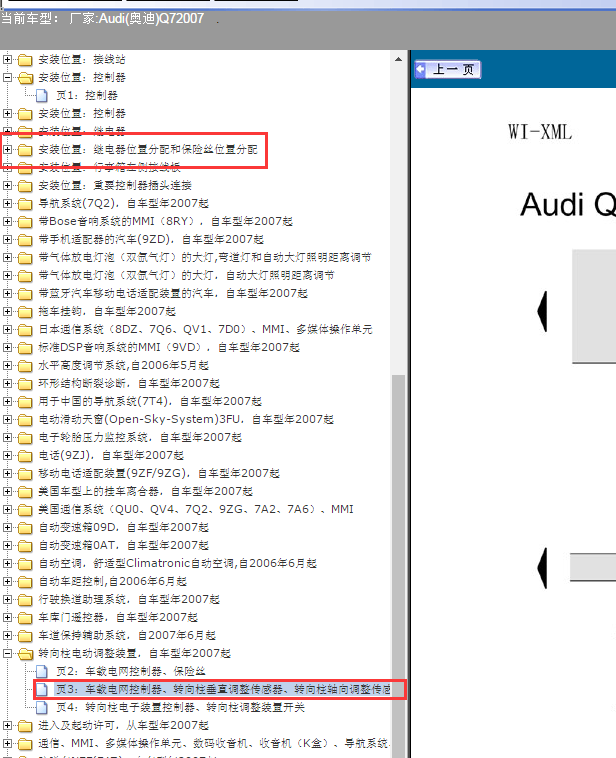Click folder icon of 环形结构断裂诊断
This screenshot has width=616, height=758.
pos(25,384)
